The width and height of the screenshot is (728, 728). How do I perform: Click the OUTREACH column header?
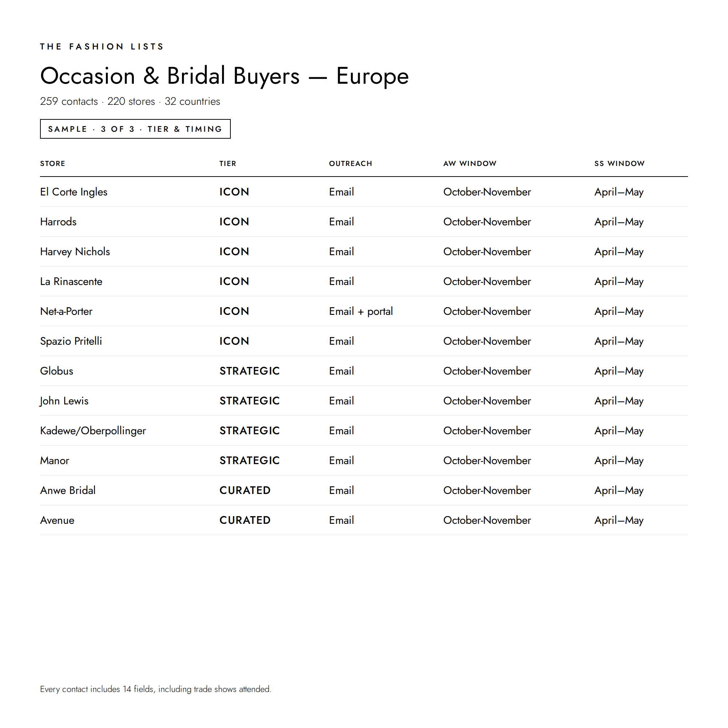coord(351,163)
